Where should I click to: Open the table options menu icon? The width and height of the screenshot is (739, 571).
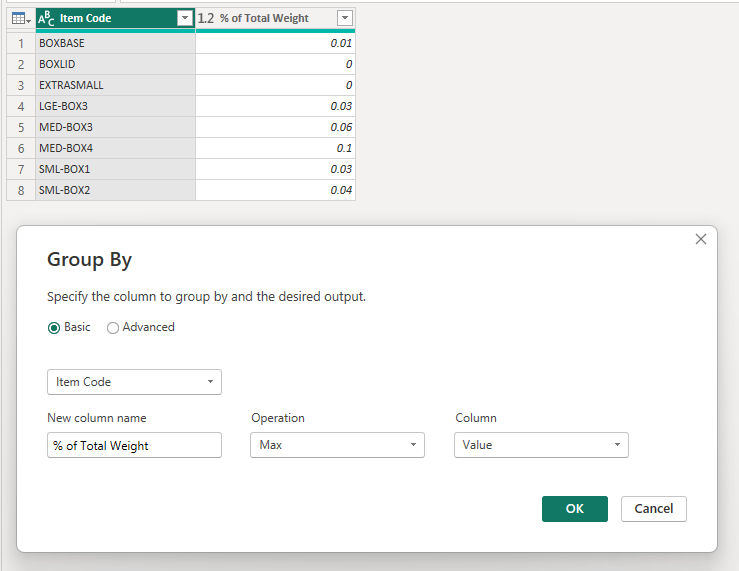(21, 18)
